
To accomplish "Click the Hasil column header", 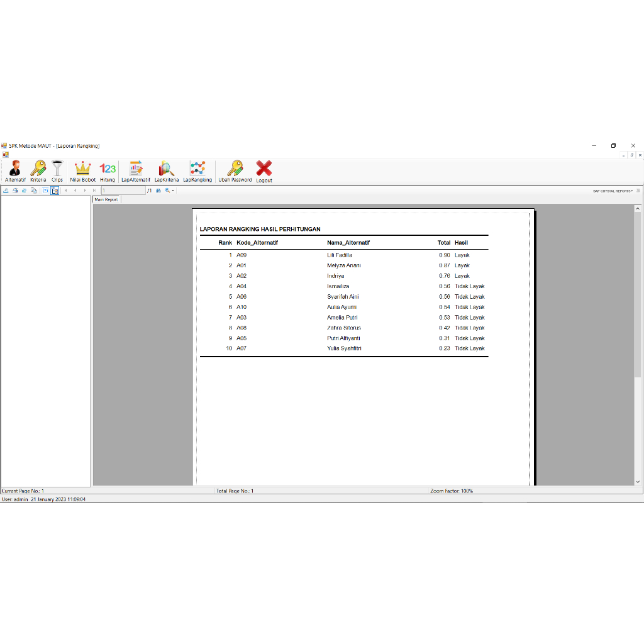I will coord(461,243).
